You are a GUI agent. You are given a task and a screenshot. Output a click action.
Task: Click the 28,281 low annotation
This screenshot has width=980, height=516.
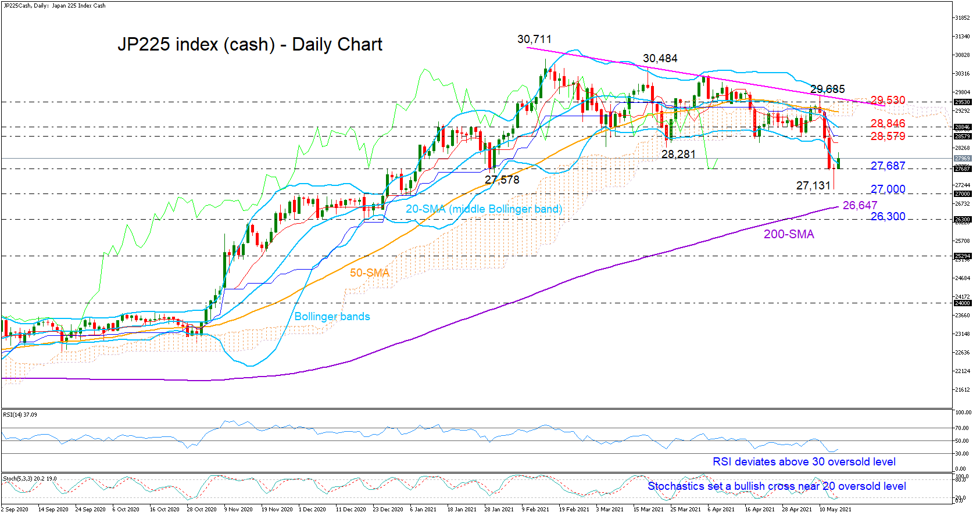[x=678, y=155]
